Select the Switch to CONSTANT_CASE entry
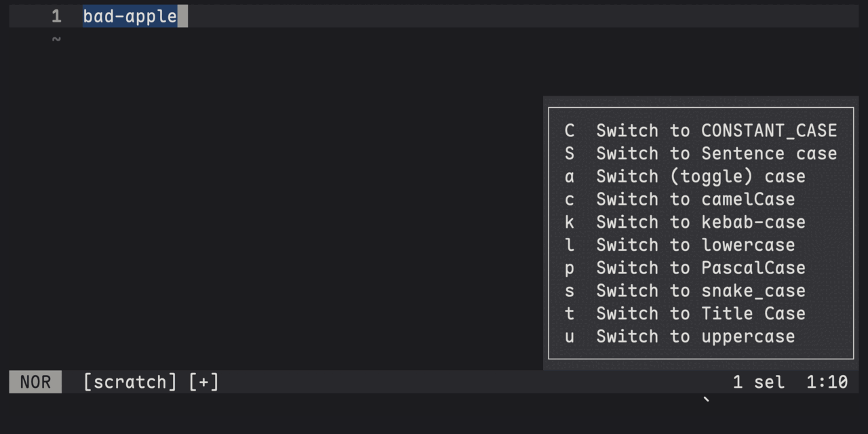 (701, 130)
